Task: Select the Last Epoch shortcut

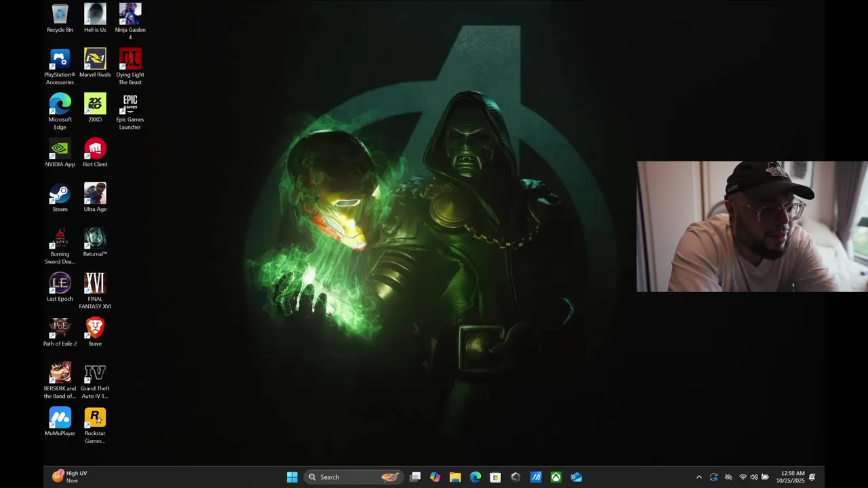Action: pyautogui.click(x=60, y=287)
